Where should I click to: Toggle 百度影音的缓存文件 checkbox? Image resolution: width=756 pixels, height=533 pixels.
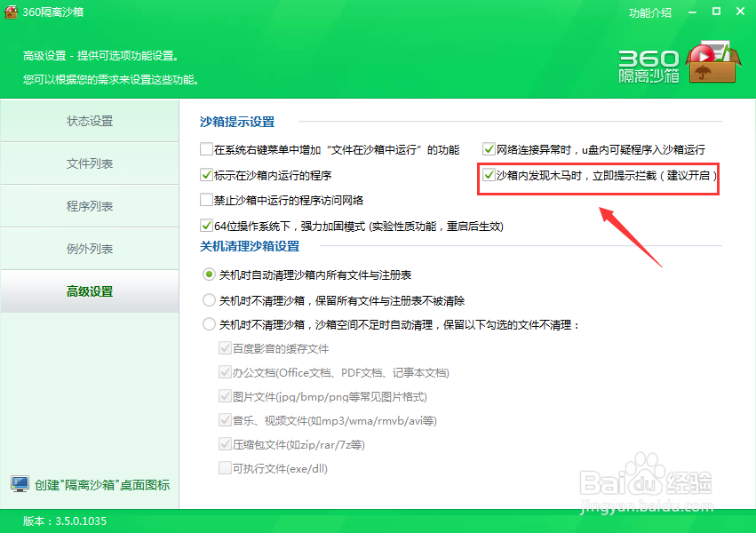pos(225,348)
